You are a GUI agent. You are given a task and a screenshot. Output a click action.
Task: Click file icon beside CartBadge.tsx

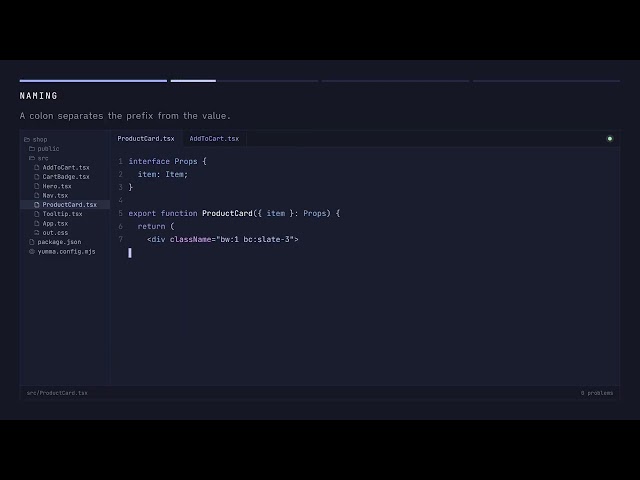(37, 177)
